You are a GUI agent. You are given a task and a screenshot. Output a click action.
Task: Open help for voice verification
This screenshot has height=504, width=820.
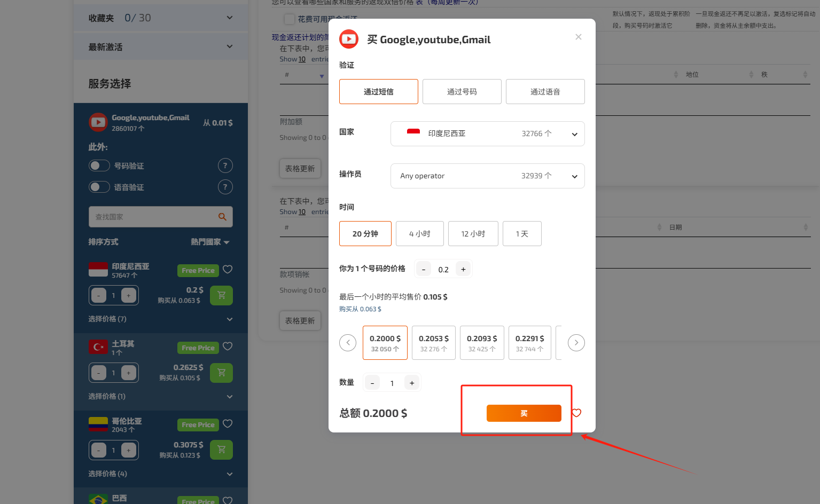(x=225, y=187)
